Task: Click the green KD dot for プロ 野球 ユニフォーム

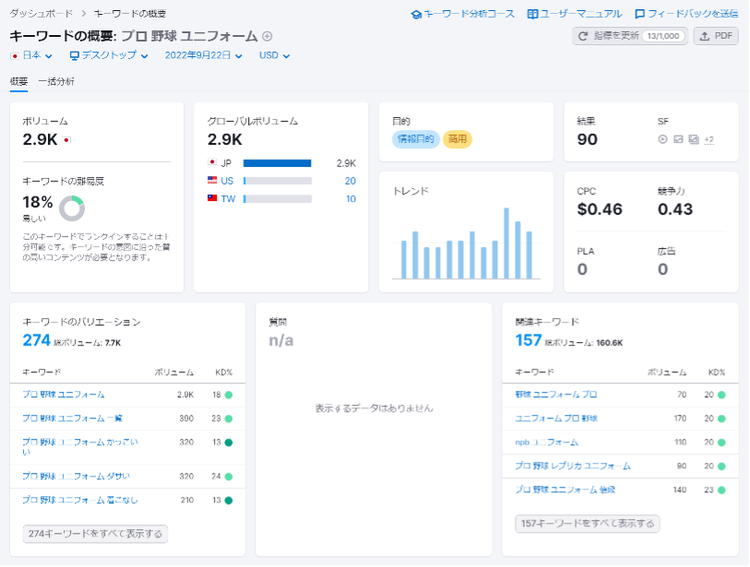Action: coord(229,395)
